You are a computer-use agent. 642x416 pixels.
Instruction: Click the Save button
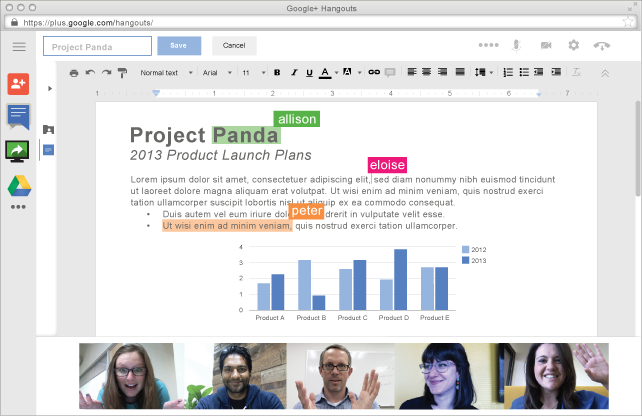click(179, 46)
